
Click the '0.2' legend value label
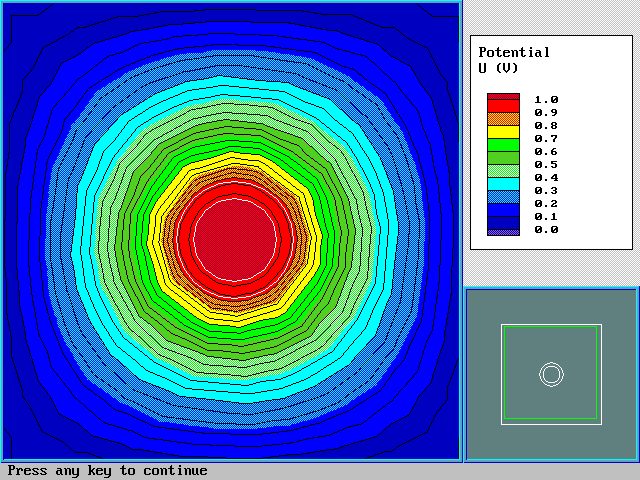546,204
